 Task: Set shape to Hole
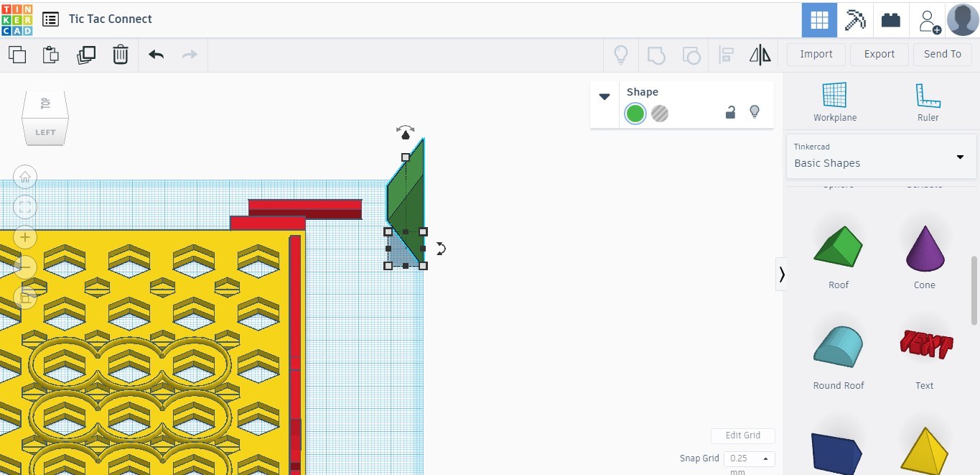pos(660,114)
